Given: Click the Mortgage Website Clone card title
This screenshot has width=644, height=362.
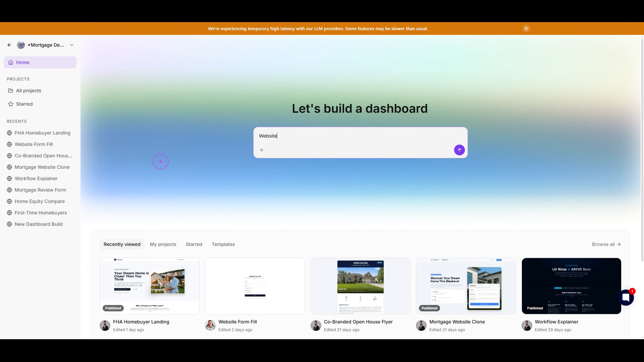Looking at the screenshot, I should (457, 322).
